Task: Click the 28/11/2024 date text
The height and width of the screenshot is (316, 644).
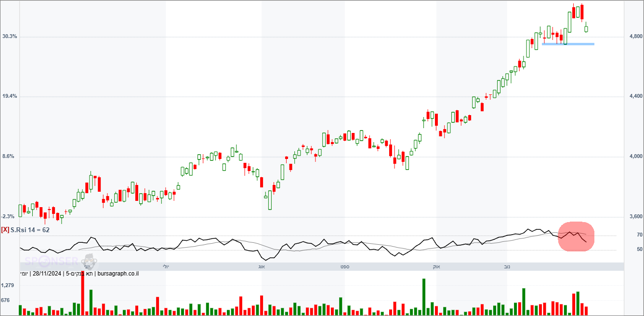Action: (x=46, y=274)
